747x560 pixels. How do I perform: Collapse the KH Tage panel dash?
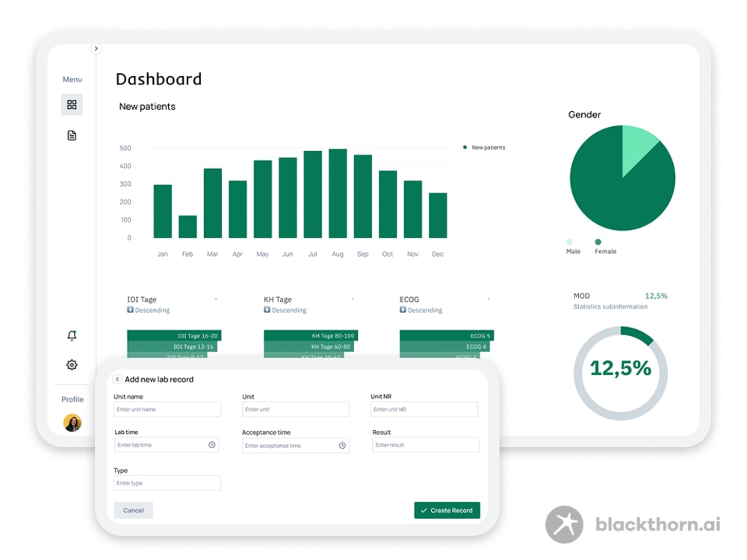pos(353,299)
